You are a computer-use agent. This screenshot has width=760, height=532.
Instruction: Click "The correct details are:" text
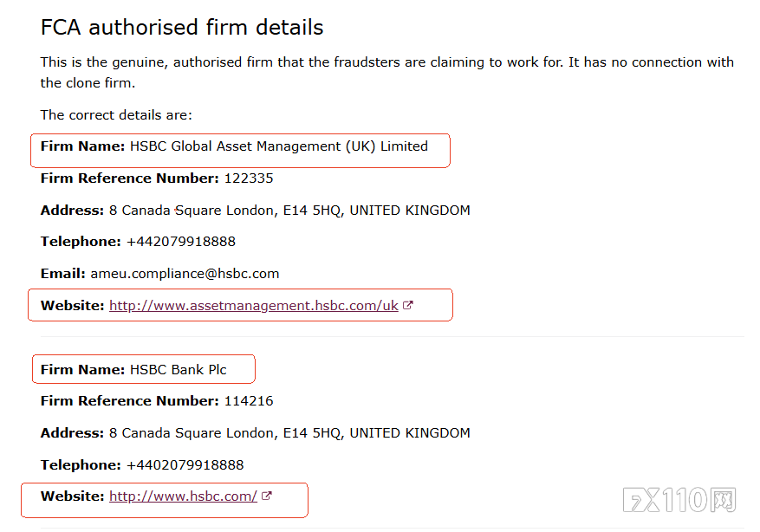tap(116, 115)
